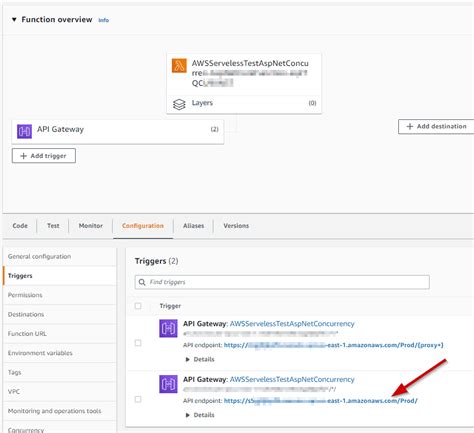The width and height of the screenshot is (474, 433).
Task: Open Destinations in the sidebar
Action: tap(26, 314)
